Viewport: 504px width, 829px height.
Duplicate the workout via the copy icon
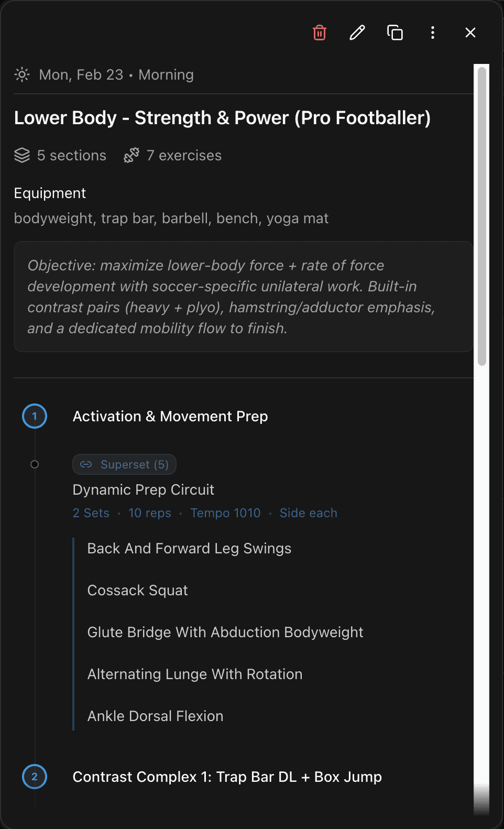395,32
